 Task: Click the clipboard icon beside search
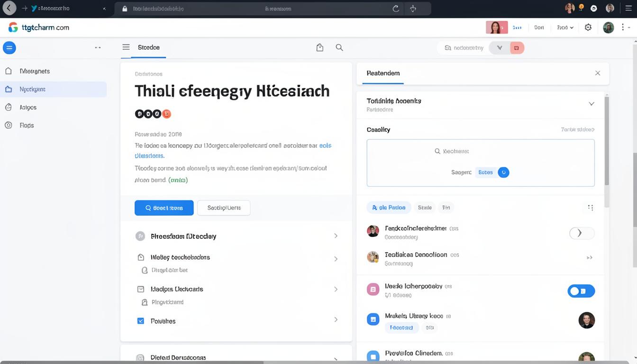[320, 47]
